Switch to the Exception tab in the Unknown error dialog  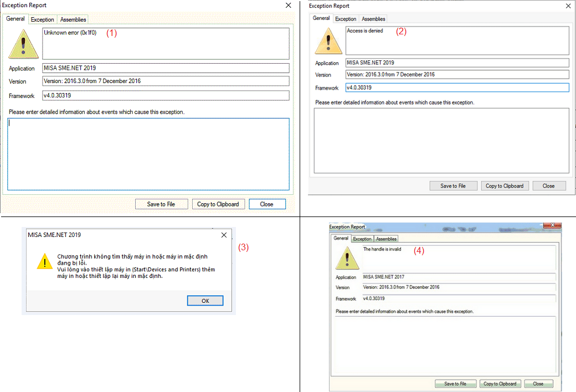pyautogui.click(x=42, y=19)
